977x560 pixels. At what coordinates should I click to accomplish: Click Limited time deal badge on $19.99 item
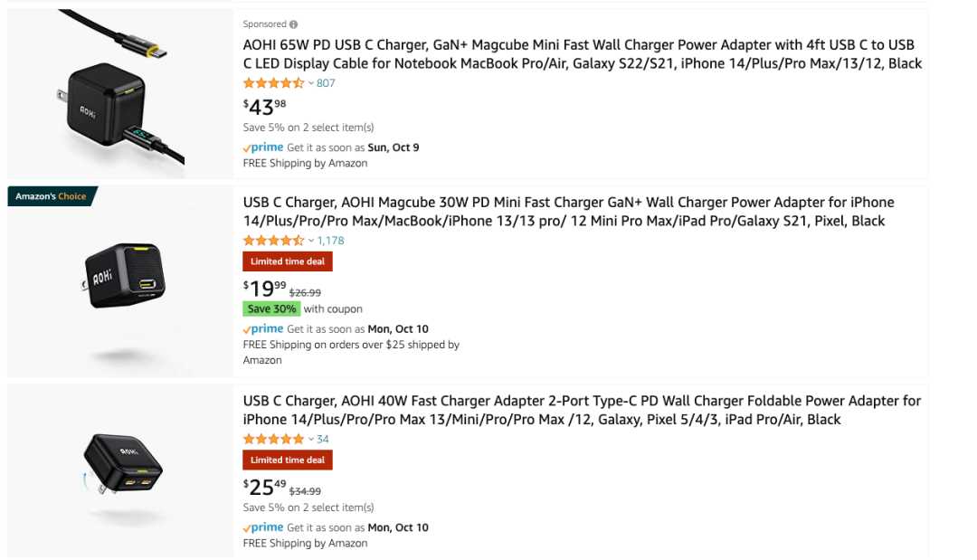pos(288,261)
